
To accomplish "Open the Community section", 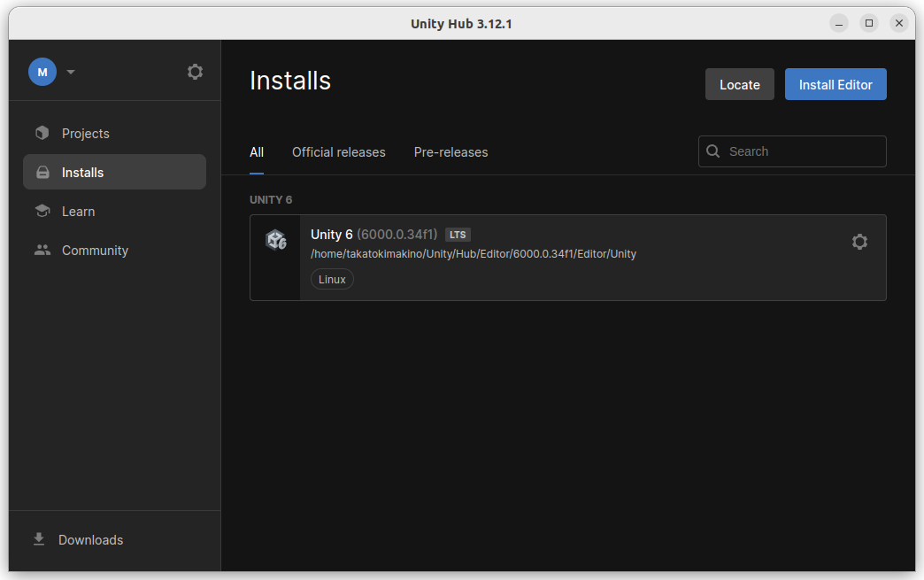I will (114, 250).
